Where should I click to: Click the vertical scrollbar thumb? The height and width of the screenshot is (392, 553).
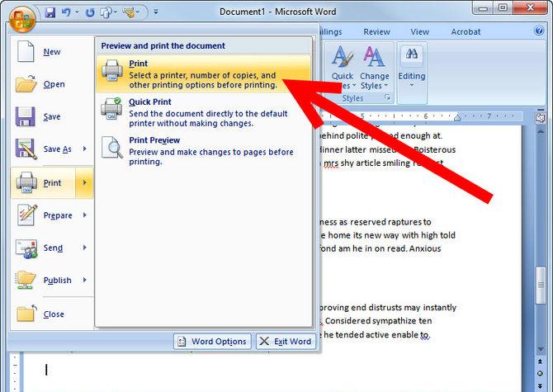(541, 285)
